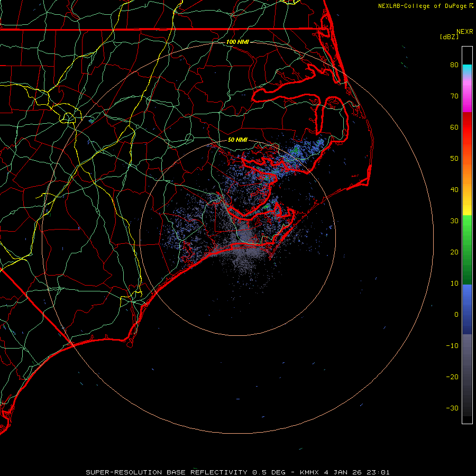Select the 70 value on the dBZ scale
Screen dimensions: 476x476
click(x=454, y=96)
